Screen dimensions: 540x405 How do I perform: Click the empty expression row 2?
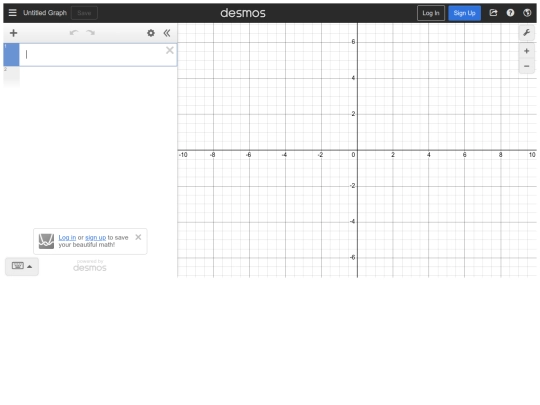point(90,76)
